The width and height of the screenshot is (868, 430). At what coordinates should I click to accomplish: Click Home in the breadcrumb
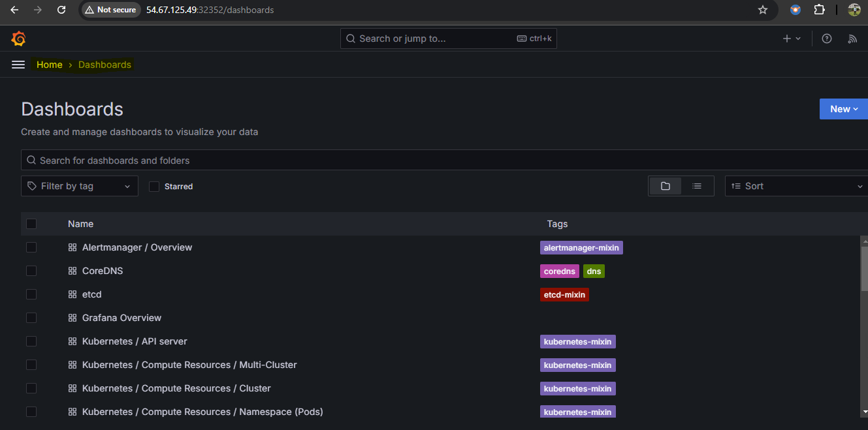tap(50, 65)
